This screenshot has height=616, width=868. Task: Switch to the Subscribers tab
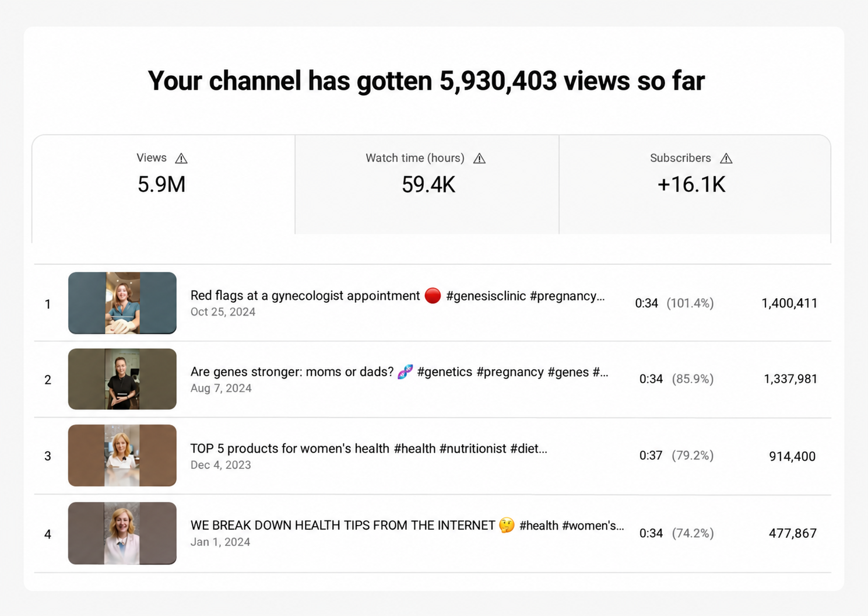695,185
